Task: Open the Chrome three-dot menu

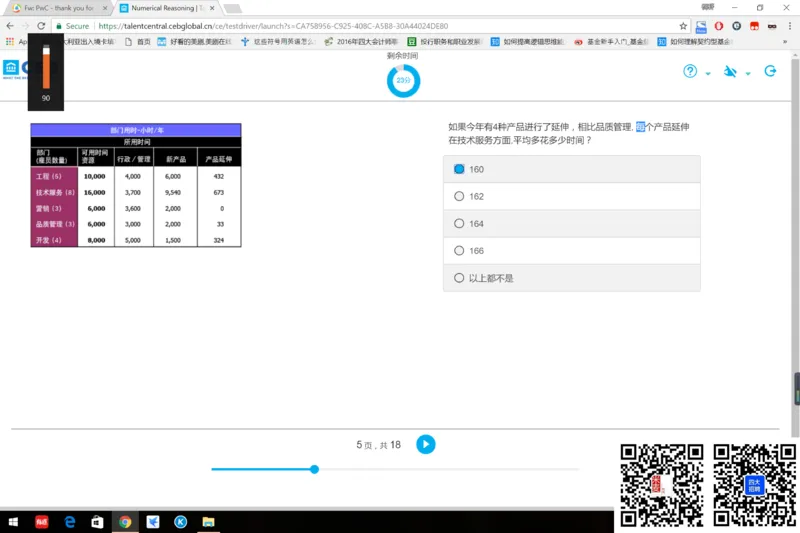Action: coord(790,26)
